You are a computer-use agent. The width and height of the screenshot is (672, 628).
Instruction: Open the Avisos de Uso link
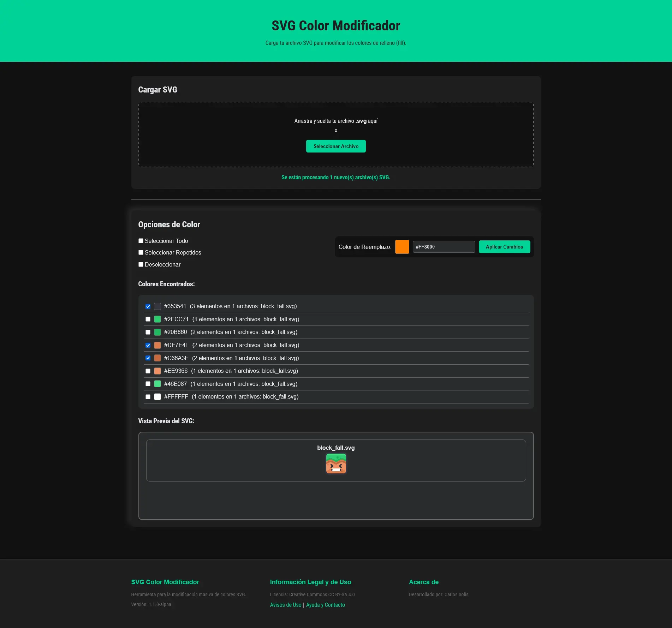(x=285, y=605)
